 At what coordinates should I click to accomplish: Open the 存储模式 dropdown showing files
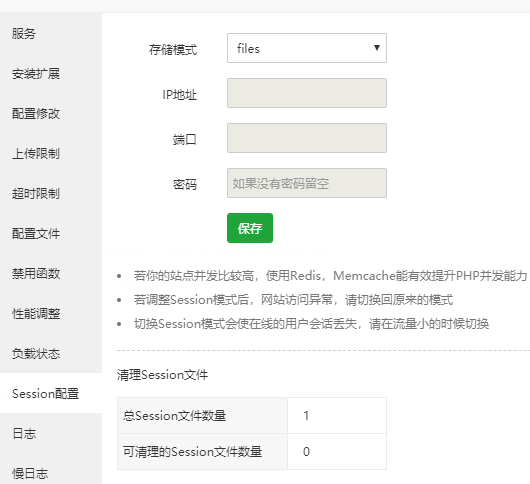point(307,48)
